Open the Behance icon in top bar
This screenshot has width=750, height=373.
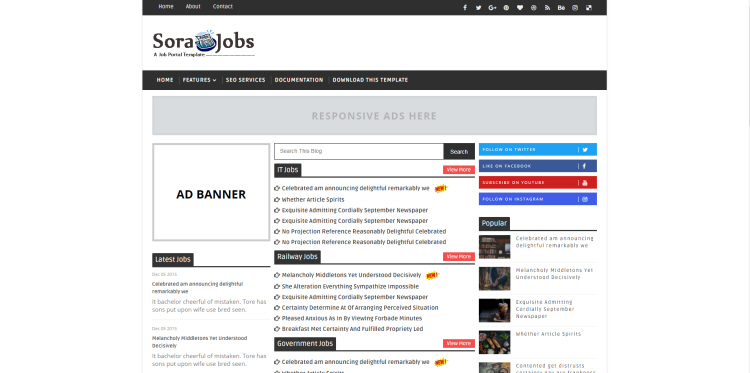click(561, 8)
